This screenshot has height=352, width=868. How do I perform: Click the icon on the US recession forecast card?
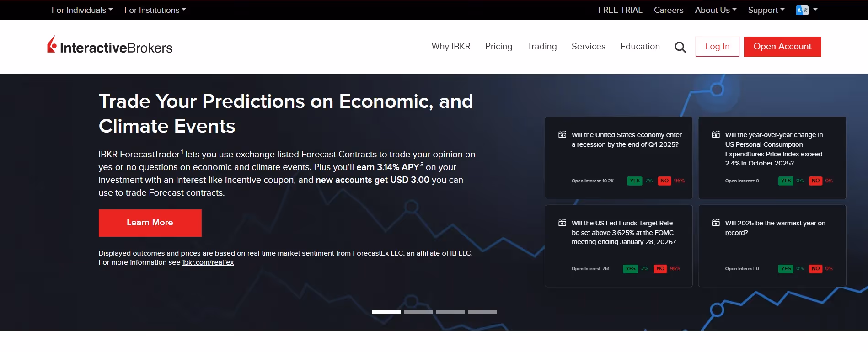[563, 135]
